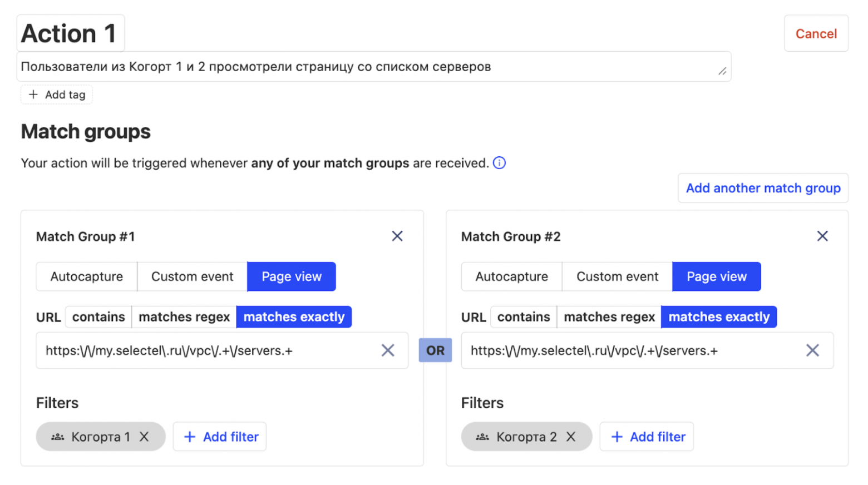868x485 pixels.
Task: Add filter to Match Group #2
Action: tap(647, 437)
